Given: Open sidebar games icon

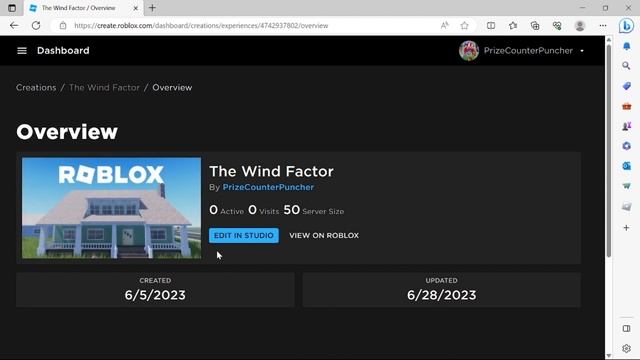Looking at the screenshot, I should pyautogui.click(x=627, y=126).
